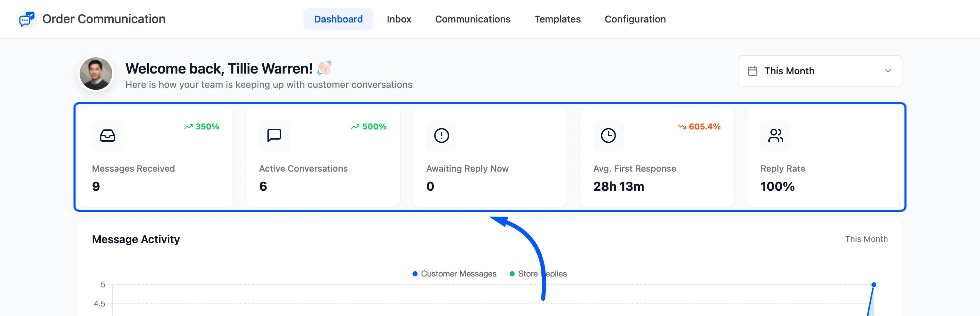Click the Active Conversations label
The height and width of the screenshot is (316, 980).
click(x=303, y=169)
